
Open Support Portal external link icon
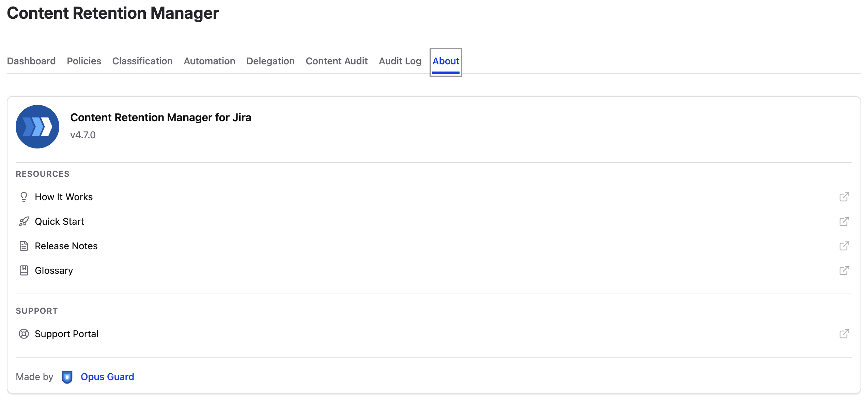pyautogui.click(x=844, y=334)
